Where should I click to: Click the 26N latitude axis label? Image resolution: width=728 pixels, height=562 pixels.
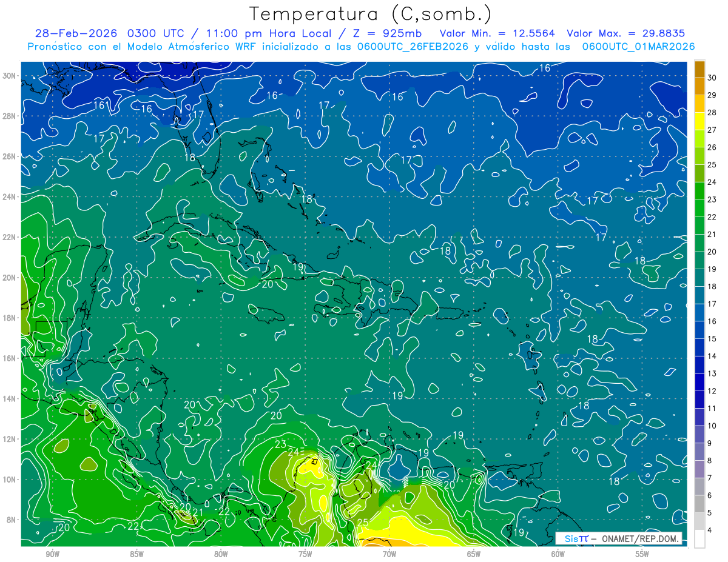pyautogui.click(x=10, y=156)
